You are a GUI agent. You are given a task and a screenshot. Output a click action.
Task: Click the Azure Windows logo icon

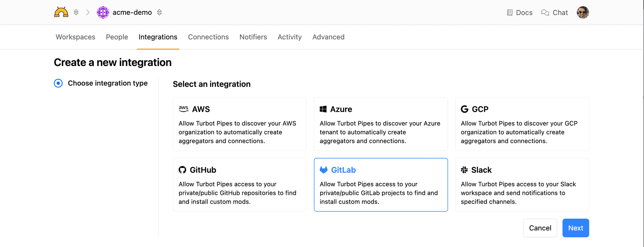point(323,109)
